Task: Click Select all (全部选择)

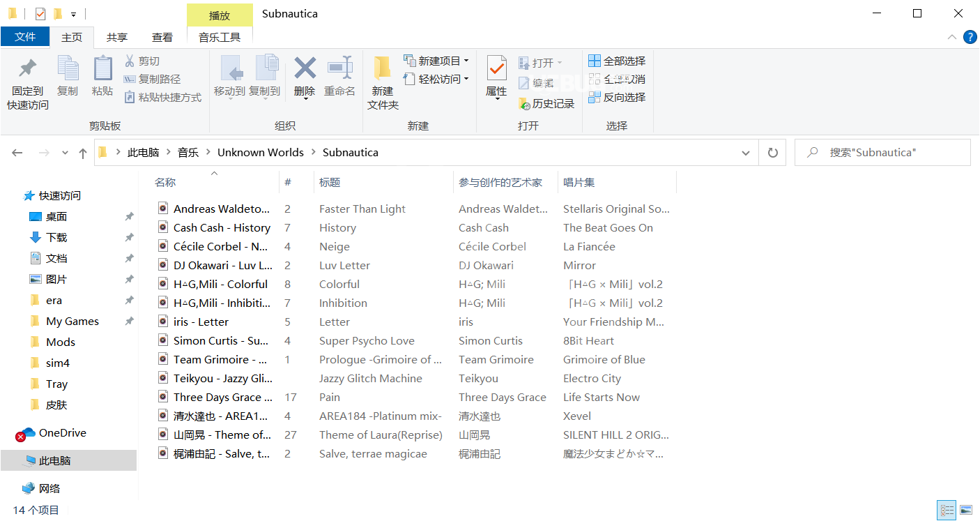Action: 617,61
